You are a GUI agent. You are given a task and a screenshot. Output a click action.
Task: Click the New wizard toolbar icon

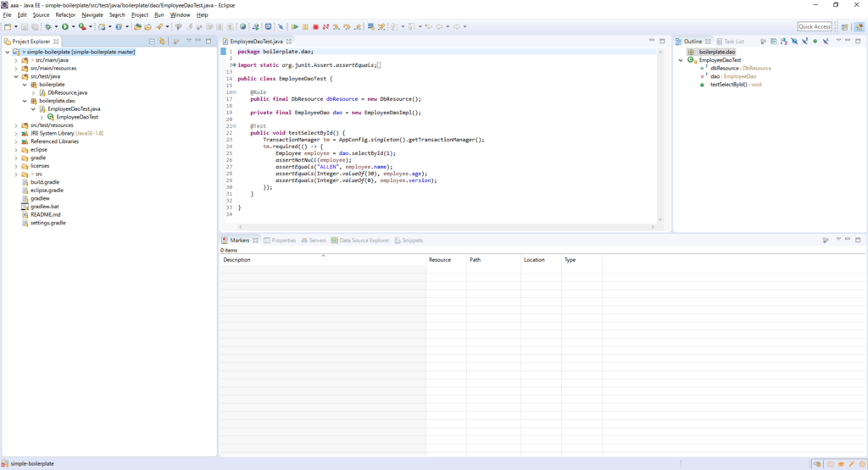click(7, 26)
